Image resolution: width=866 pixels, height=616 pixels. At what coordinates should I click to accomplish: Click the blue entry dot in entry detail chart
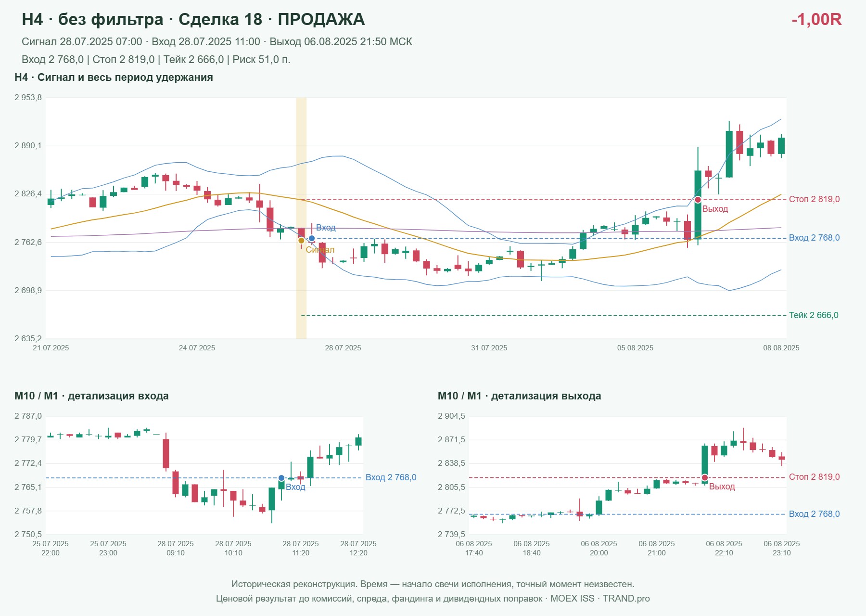(281, 478)
